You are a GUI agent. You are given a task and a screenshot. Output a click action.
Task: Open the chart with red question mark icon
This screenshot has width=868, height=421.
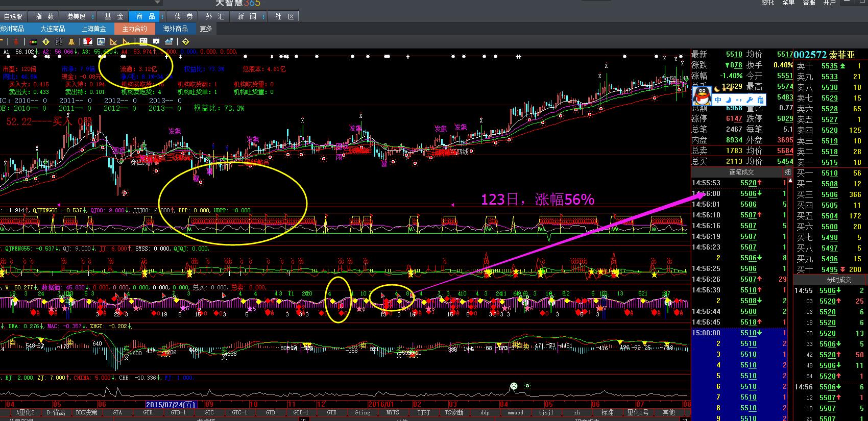(x=88, y=41)
